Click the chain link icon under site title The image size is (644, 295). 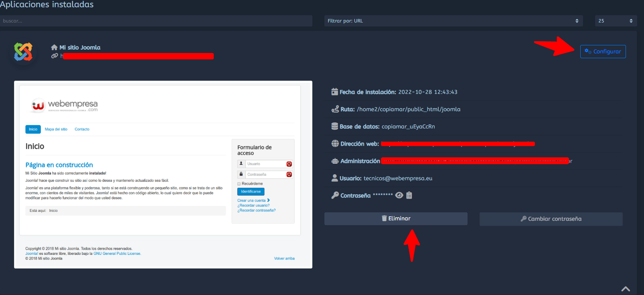click(55, 56)
